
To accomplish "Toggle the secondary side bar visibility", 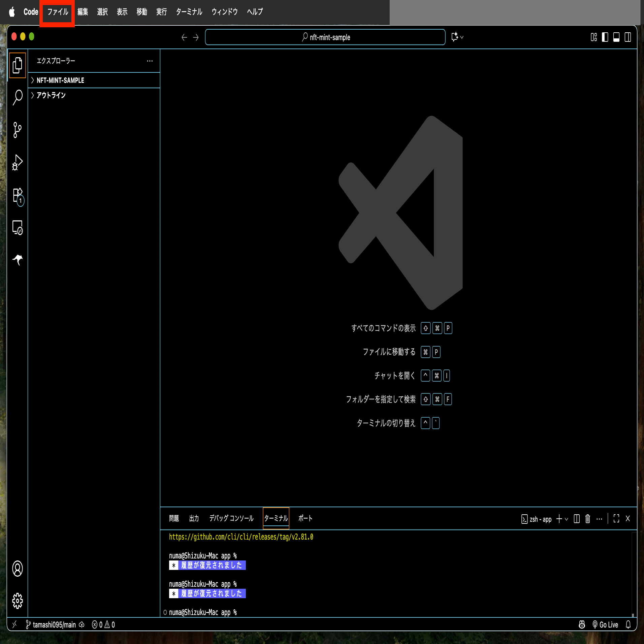I will [628, 37].
